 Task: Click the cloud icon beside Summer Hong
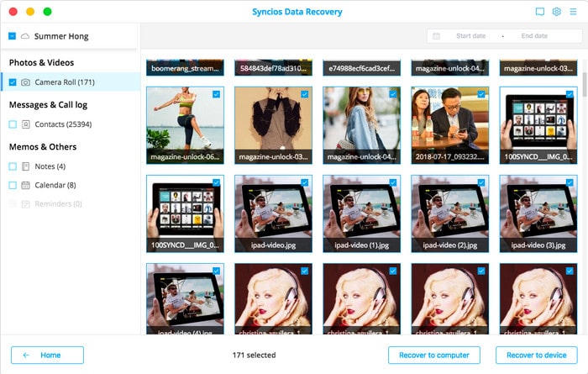(x=25, y=37)
